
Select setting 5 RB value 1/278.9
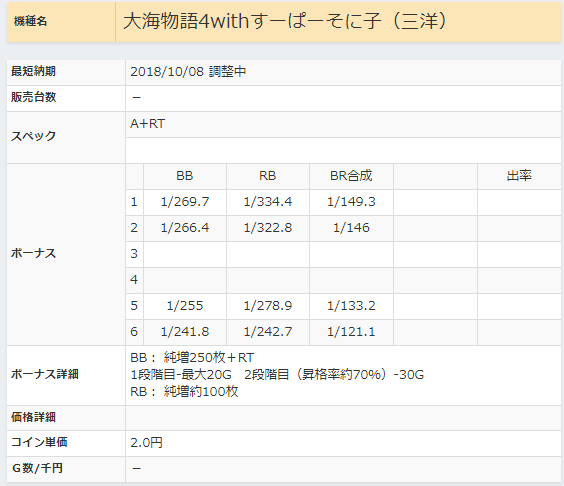(268, 306)
